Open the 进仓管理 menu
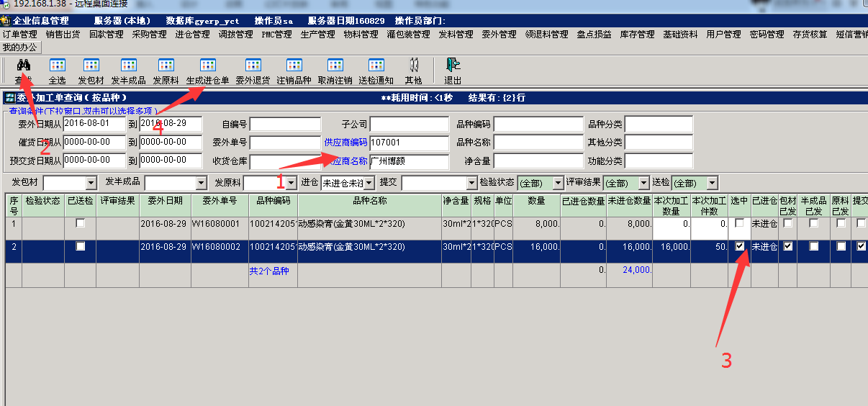This screenshot has width=868, height=406. (192, 35)
